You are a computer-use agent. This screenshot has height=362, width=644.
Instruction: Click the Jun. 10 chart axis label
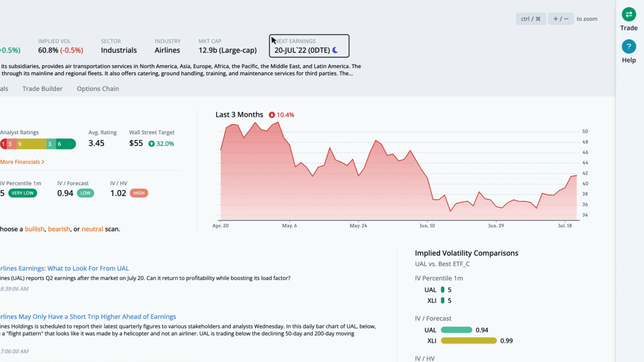(x=427, y=226)
